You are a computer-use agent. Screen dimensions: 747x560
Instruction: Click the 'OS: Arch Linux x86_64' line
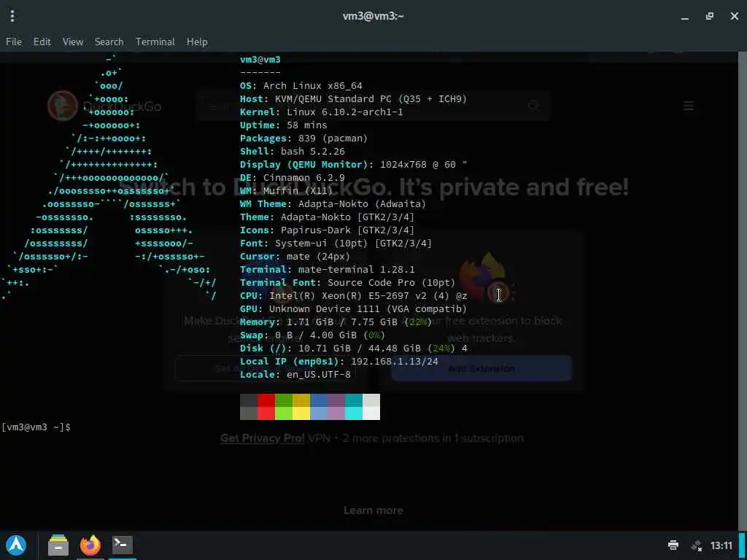(301, 86)
